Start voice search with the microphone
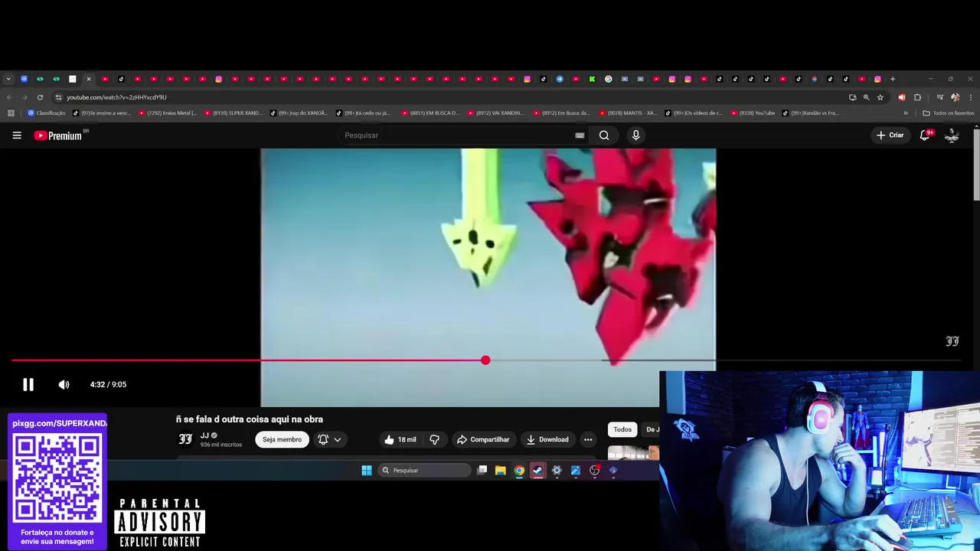 [x=635, y=135]
